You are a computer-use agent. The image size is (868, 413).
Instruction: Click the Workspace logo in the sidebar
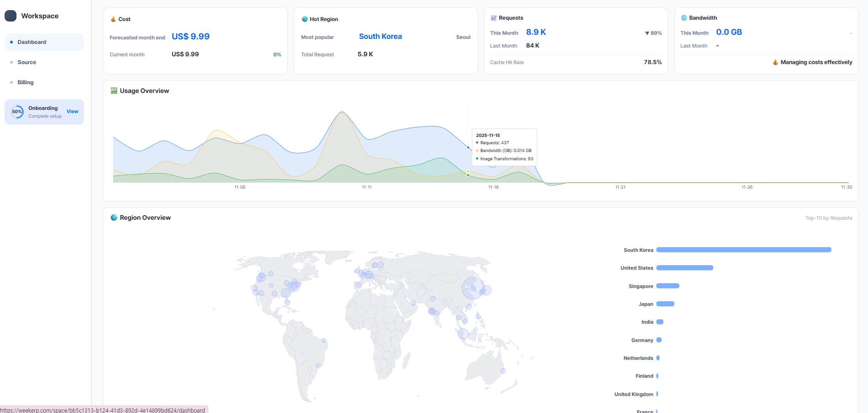tap(10, 15)
